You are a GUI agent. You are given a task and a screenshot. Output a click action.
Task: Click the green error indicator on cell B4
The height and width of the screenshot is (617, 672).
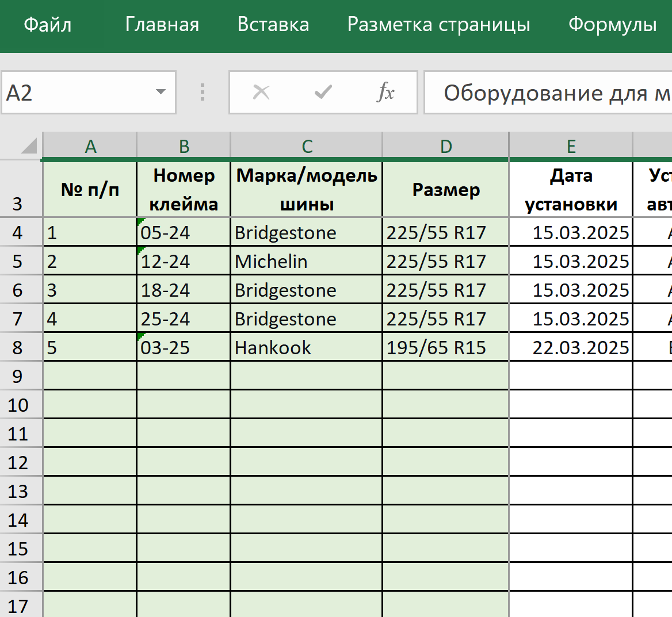(140, 223)
